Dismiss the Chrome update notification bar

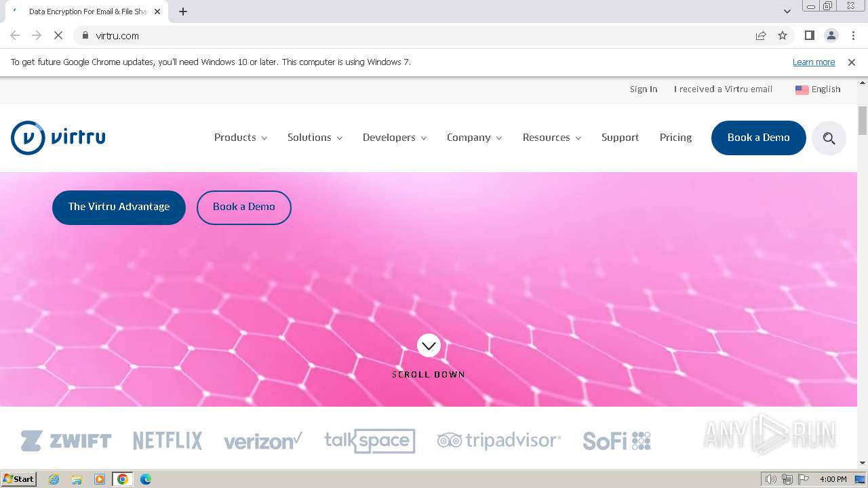(x=852, y=62)
